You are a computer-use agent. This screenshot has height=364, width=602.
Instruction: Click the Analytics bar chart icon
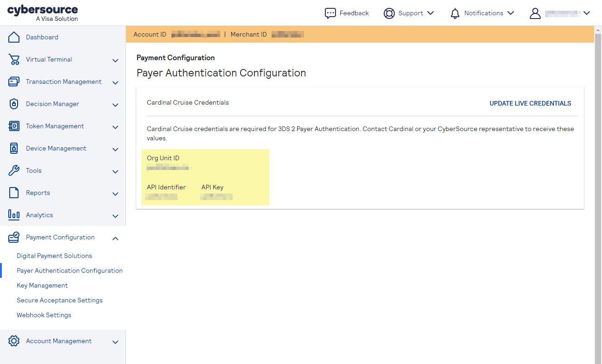14,215
